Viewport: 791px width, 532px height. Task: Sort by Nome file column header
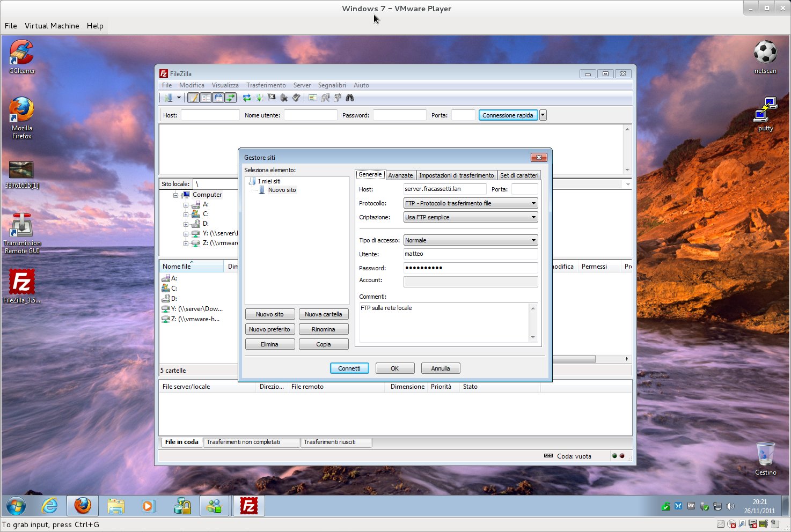(x=192, y=267)
